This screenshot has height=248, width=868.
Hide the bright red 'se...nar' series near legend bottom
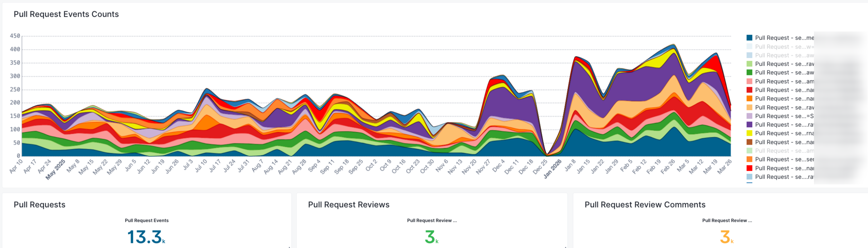click(780, 168)
